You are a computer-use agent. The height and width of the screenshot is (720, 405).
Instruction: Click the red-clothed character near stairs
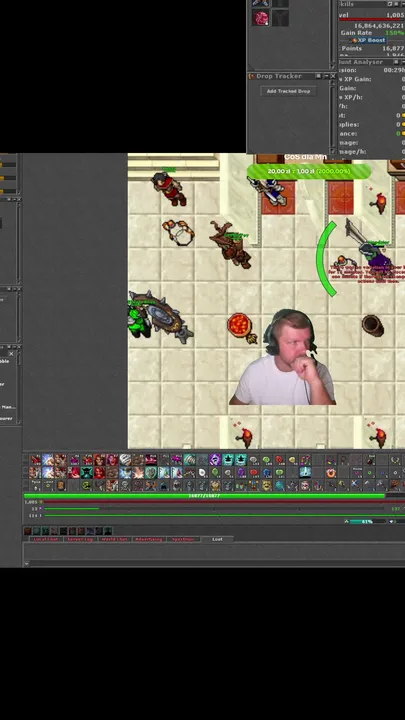tap(169, 189)
